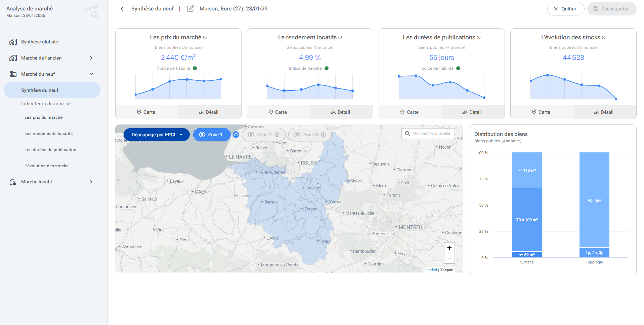Screen dimensions: 644x325
Task: Open info icon next to Les durées de publications
Action: [479, 37]
